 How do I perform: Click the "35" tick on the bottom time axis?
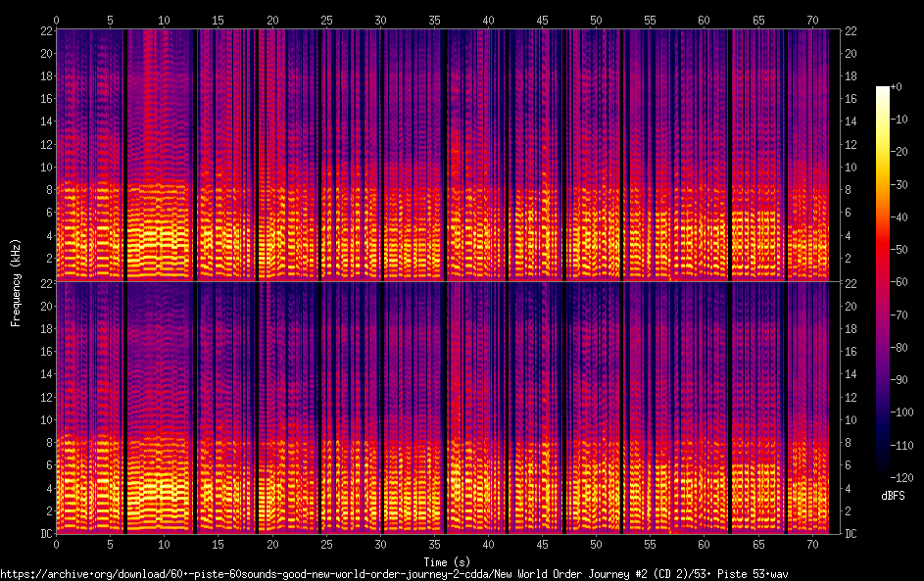pyautogui.click(x=434, y=545)
